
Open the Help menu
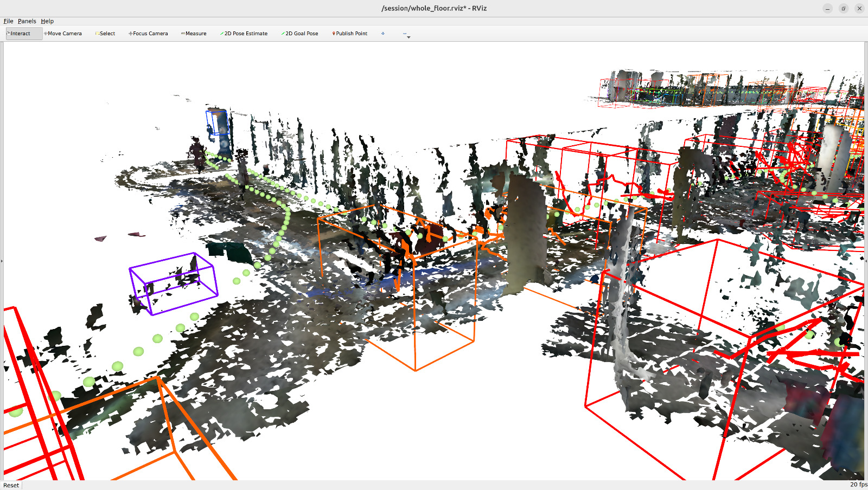tap(47, 21)
